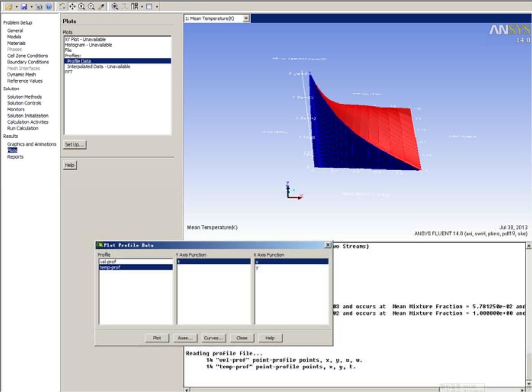Image resolution: width=532 pixels, height=392 pixels.
Task: Open Monitors in the tree
Action: click(16, 109)
